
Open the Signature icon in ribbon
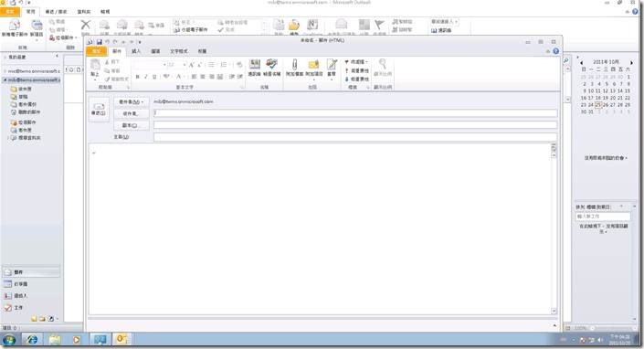click(332, 68)
